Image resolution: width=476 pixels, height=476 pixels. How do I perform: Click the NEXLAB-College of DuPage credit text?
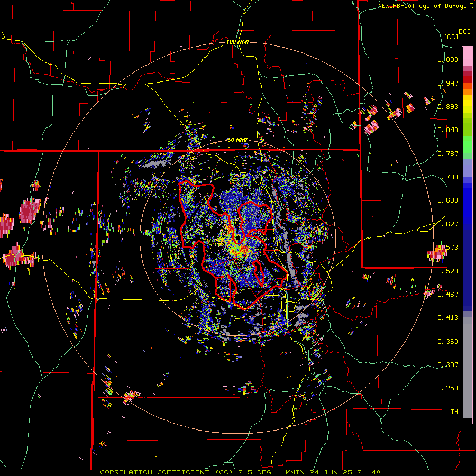point(425,6)
